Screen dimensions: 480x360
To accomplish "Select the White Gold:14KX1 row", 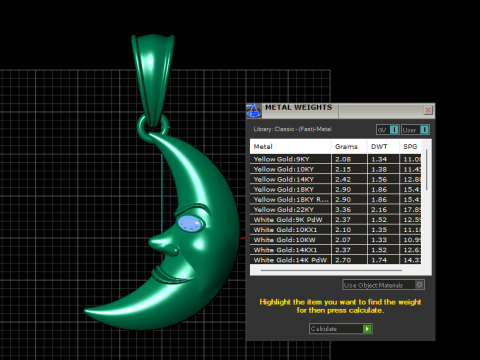I will pyautogui.click(x=336, y=250).
